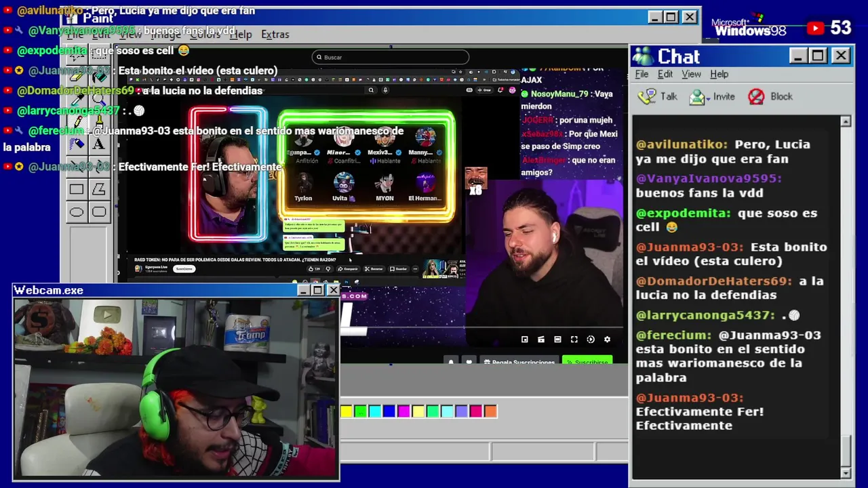Select the magenta color swatch
868x488 pixels.
tap(403, 411)
